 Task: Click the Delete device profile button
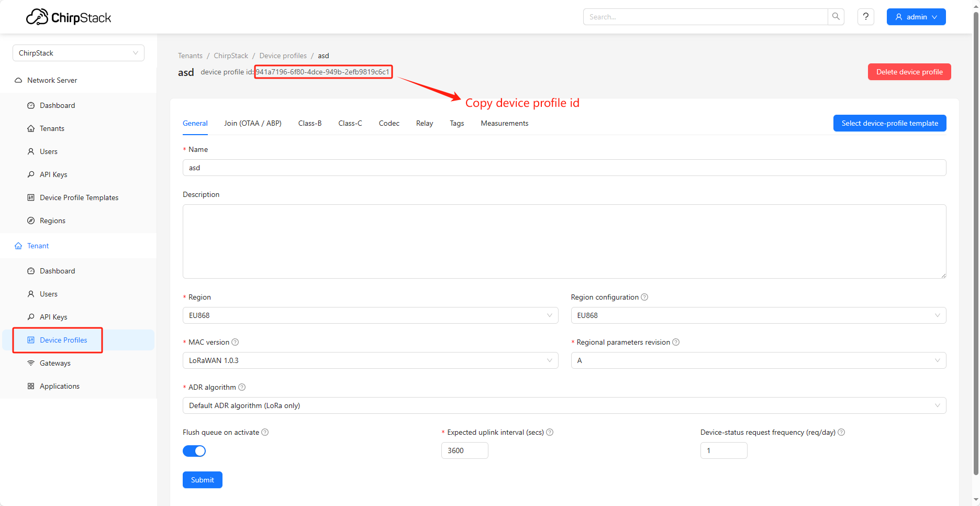point(909,72)
